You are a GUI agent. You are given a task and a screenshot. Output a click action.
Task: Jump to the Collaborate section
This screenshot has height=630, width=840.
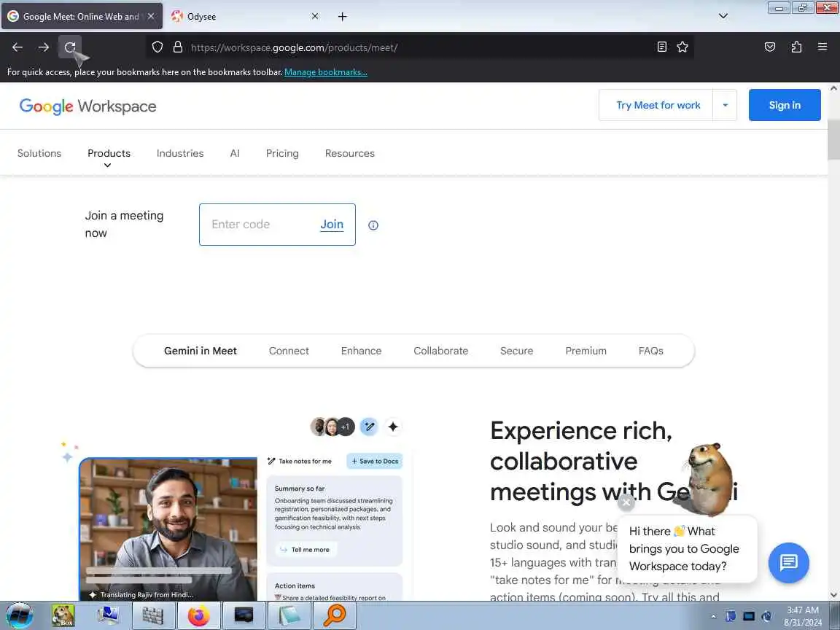tap(441, 351)
